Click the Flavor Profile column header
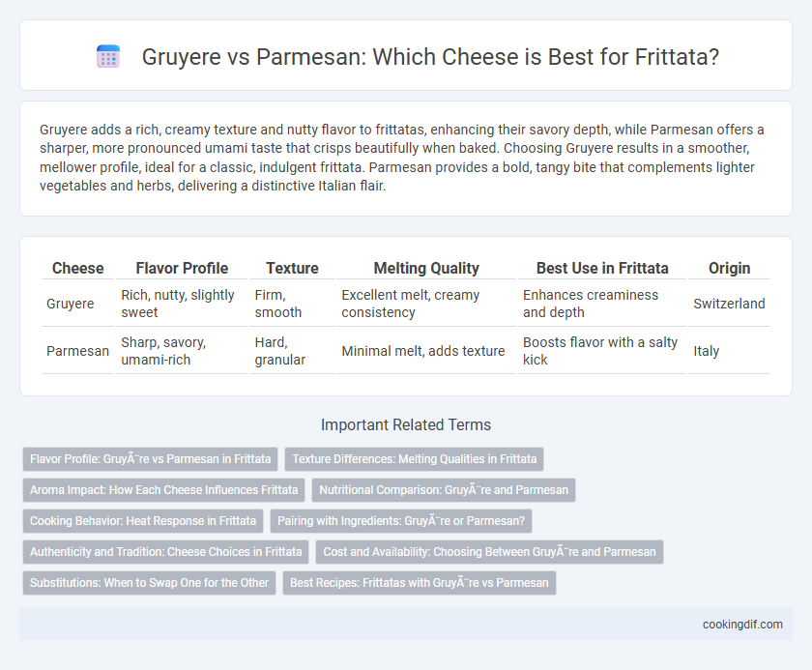Screen dimensions: 812x670 point(182,268)
